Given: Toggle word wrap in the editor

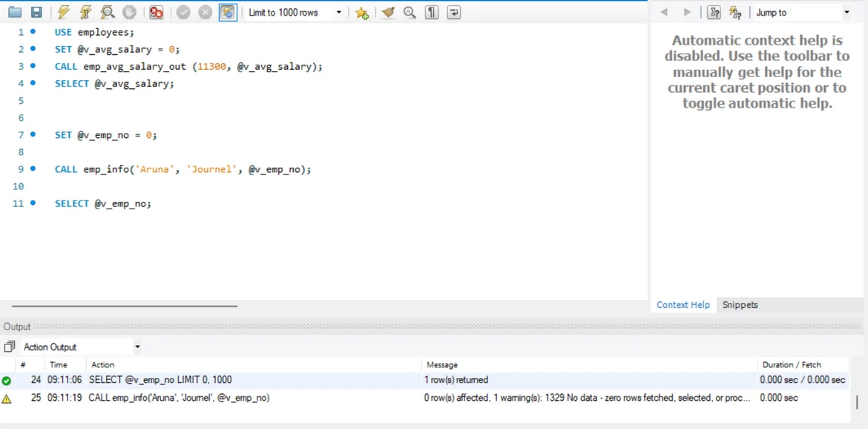Looking at the screenshot, I should pos(454,13).
